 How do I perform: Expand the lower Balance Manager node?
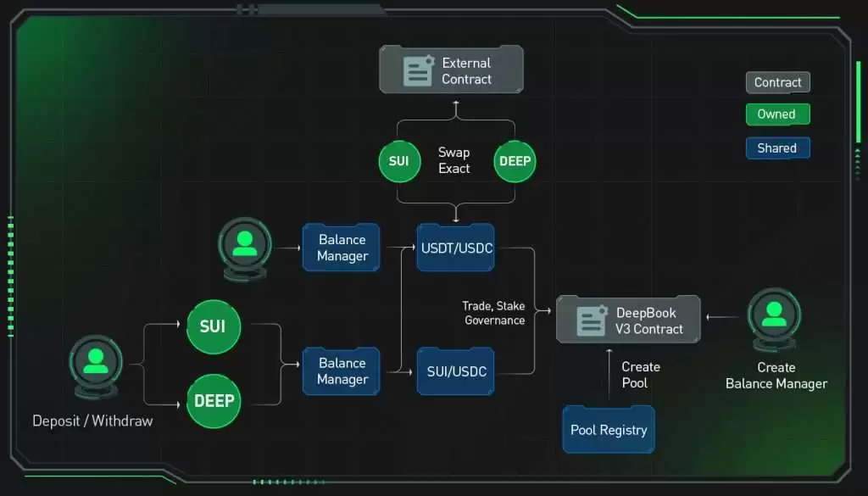pos(341,371)
